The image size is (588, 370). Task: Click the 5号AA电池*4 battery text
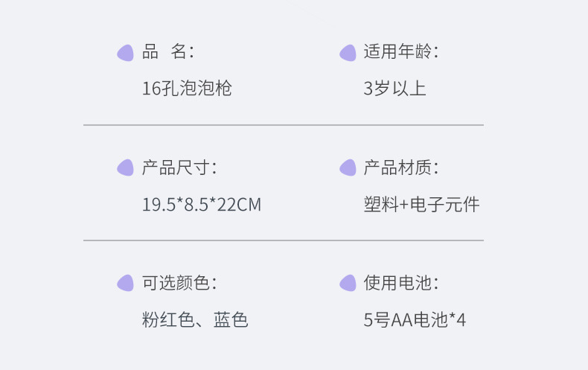[x=415, y=320]
